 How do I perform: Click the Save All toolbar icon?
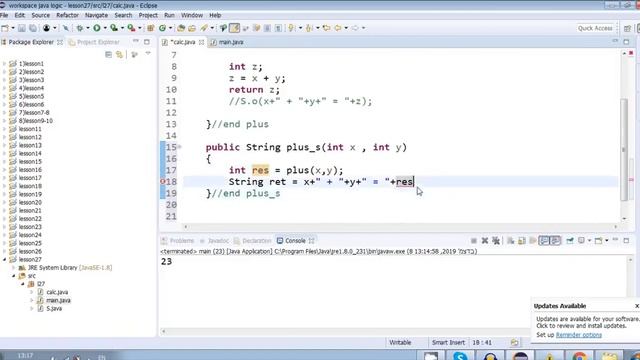[x=33, y=28]
